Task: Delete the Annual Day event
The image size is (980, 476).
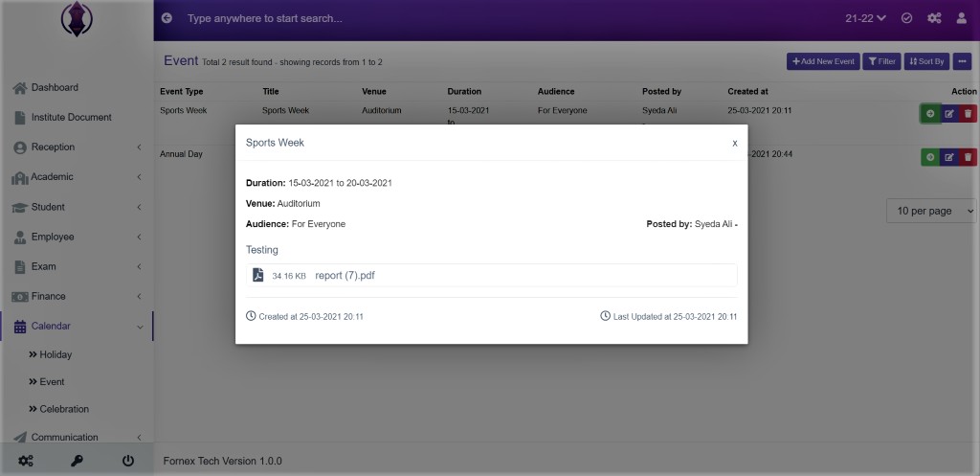Action: point(968,157)
